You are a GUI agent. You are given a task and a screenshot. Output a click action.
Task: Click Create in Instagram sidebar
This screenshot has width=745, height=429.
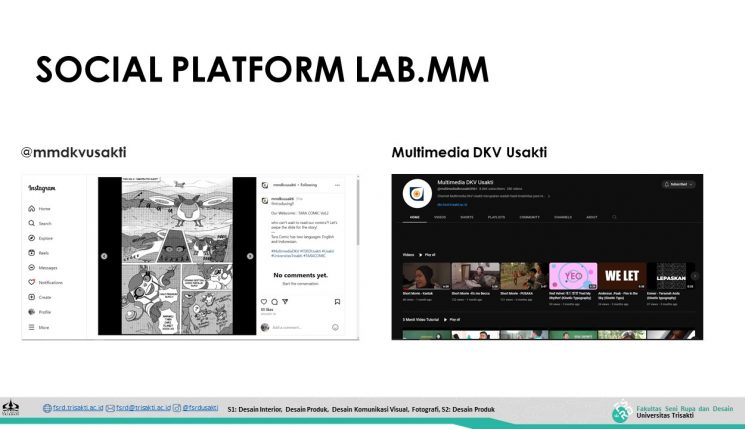pos(39,297)
